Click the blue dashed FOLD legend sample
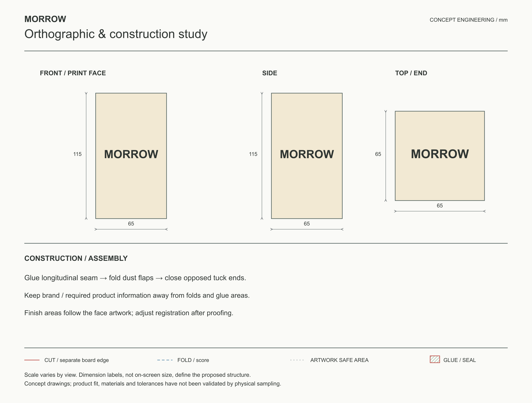This screenshot has width=532, height=403. [x=165, y=360]
